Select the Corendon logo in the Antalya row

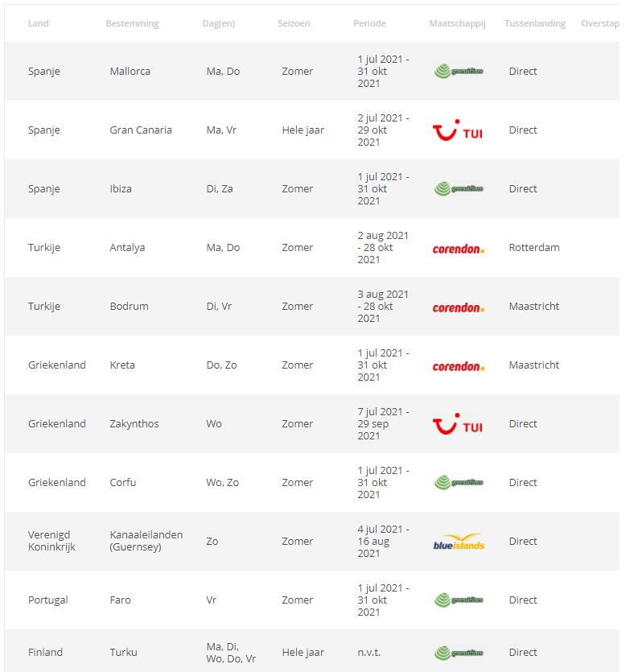pos(458,249)
